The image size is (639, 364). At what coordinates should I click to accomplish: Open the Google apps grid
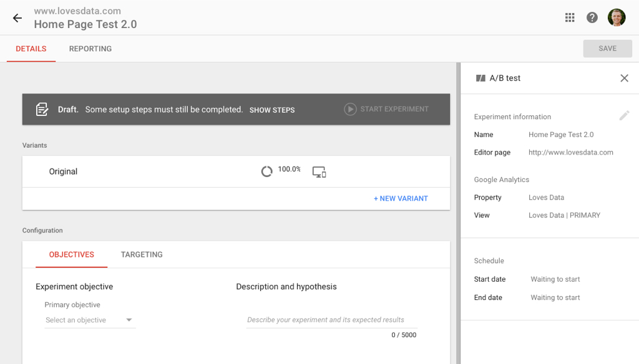(x=569, y=17)
